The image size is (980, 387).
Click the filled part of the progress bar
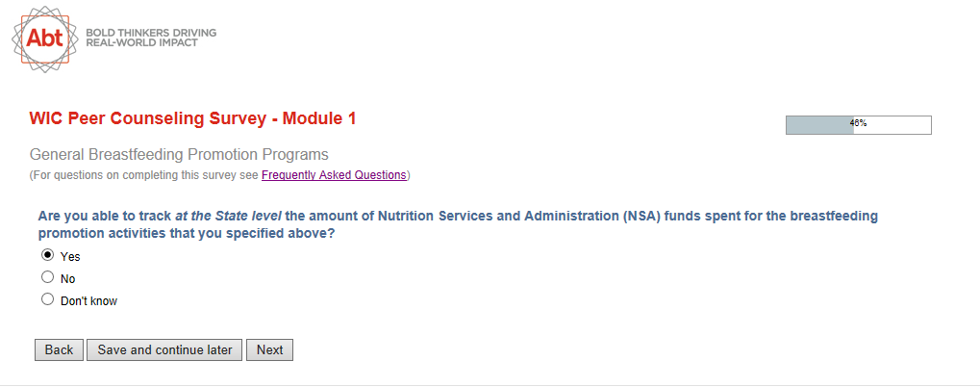(816, 125)
